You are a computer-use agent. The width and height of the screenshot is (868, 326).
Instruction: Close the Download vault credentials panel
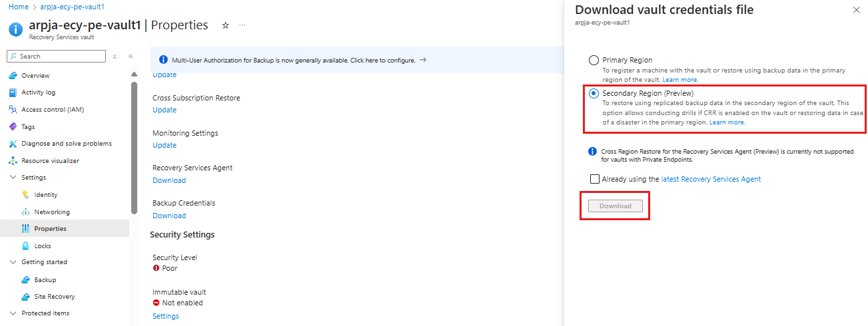click(856, 10)
